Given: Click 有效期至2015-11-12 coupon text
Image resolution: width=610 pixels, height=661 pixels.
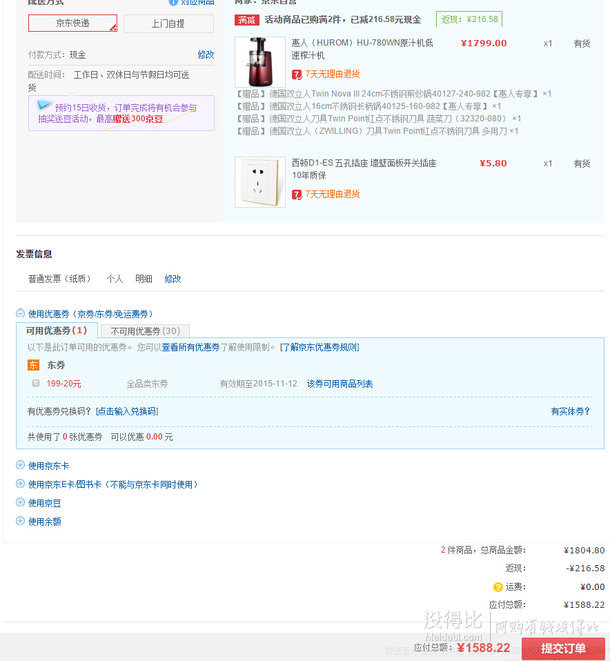Looking at the screenshot, I should click(x=258, y=384).
